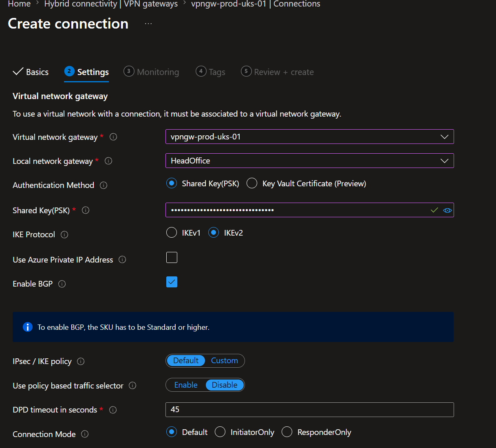Check Use Azure Private IP Address box
The image size is (496, 448).
(x=172, y=258)
